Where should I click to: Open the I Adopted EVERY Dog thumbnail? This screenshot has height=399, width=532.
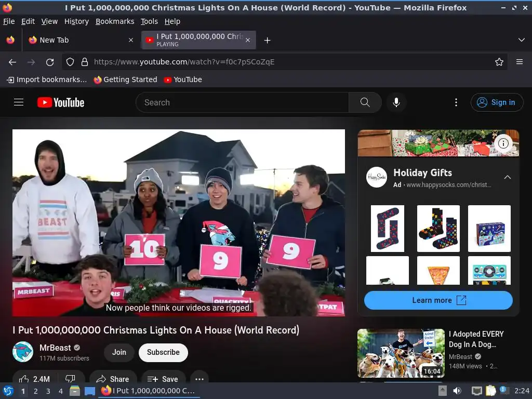coord(401,353)
